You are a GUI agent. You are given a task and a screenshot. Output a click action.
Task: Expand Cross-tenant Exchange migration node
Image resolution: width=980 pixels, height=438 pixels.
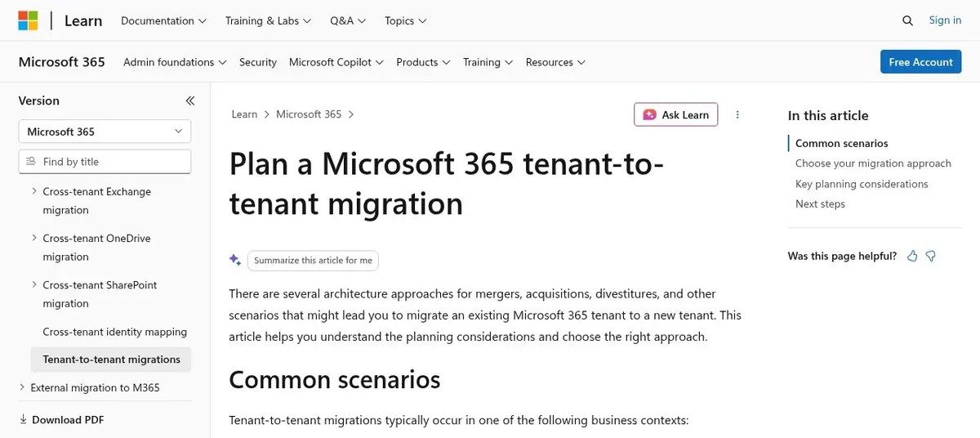[x=34, y=191]
